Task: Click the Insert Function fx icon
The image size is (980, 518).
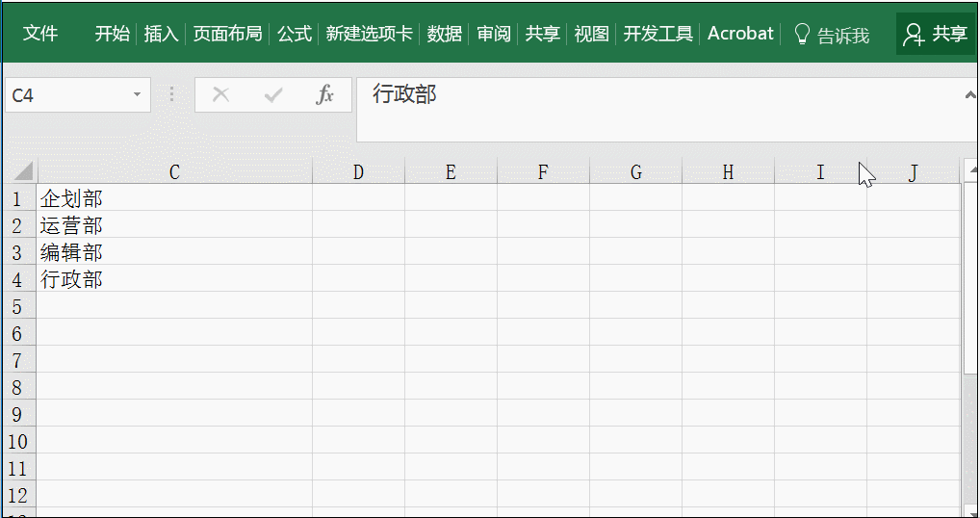Action: (x=325, y=95)
